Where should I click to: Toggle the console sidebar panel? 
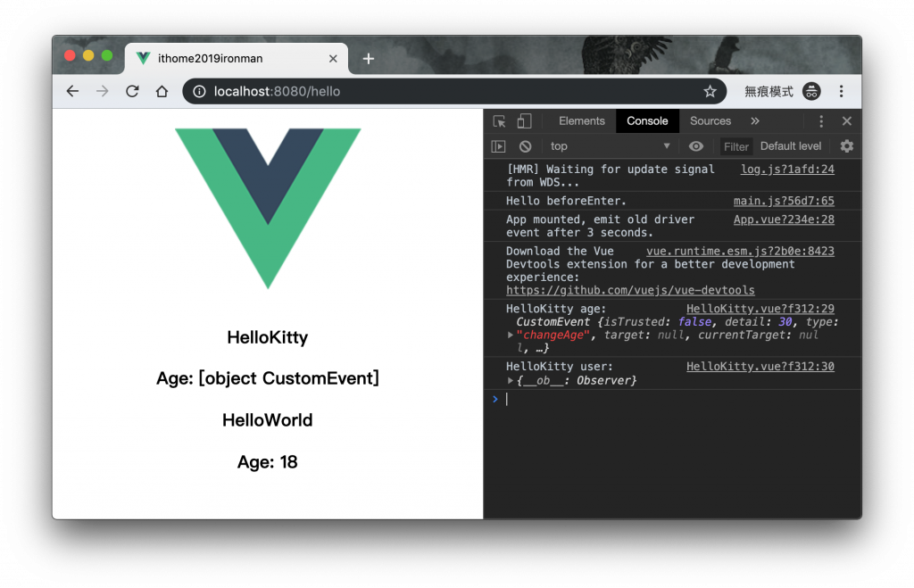pyautogui.click(x=498, y=146)
